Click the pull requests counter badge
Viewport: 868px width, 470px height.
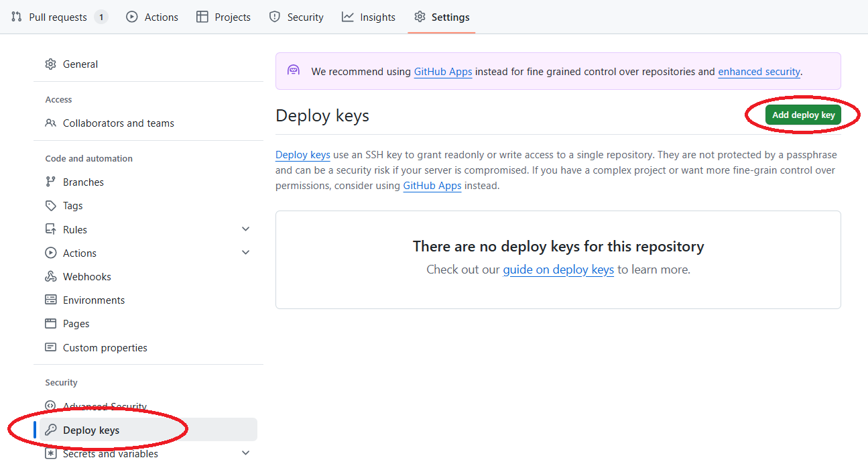101,17
